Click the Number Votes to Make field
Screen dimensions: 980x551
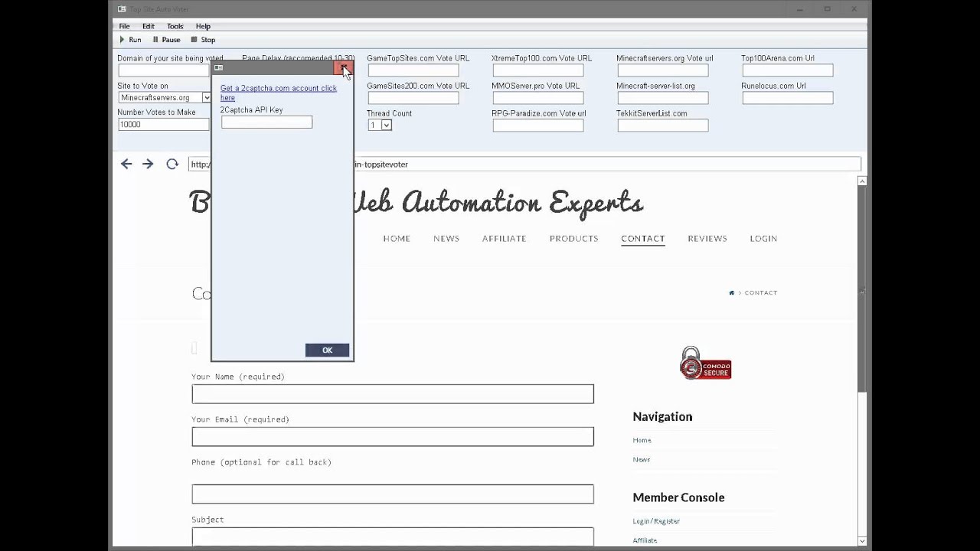pos(162,124)
